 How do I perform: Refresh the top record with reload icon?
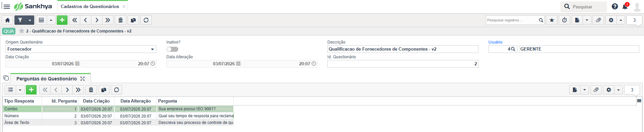click(x=146, y=20)
